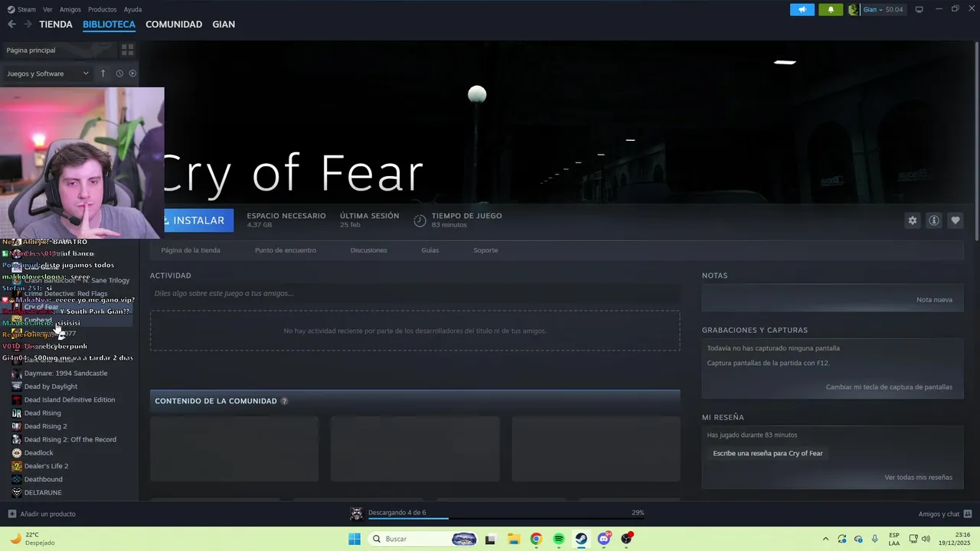Open the Productos menu

tap(102, 9)
